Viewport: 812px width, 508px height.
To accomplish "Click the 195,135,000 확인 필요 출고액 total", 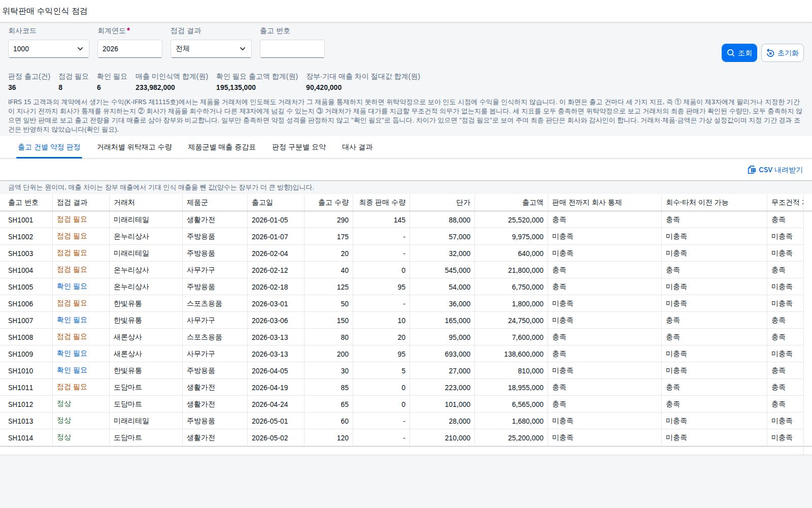I will point(236,87).
